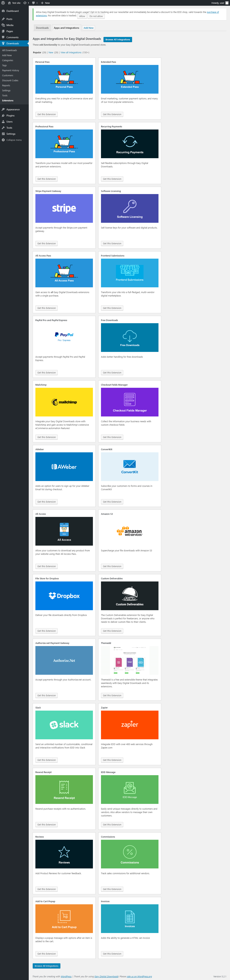Open Appearance in the sidebar

click(14, 110)
